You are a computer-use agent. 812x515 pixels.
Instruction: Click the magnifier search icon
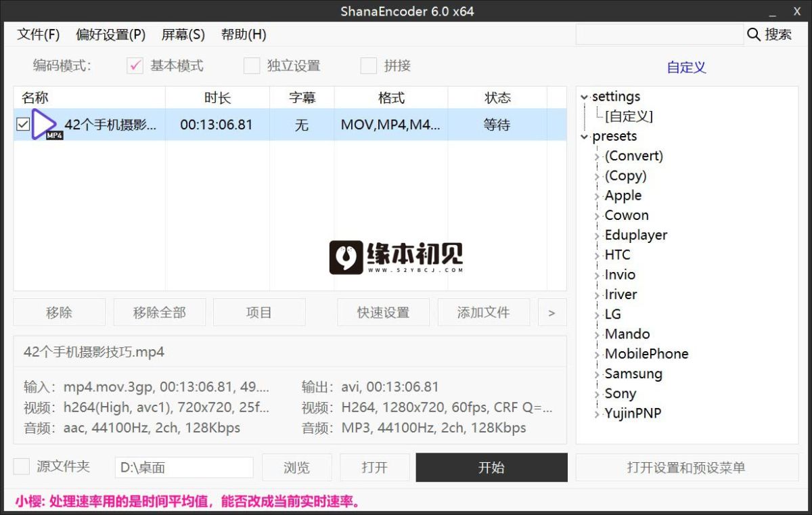click(x=754, y=35)
